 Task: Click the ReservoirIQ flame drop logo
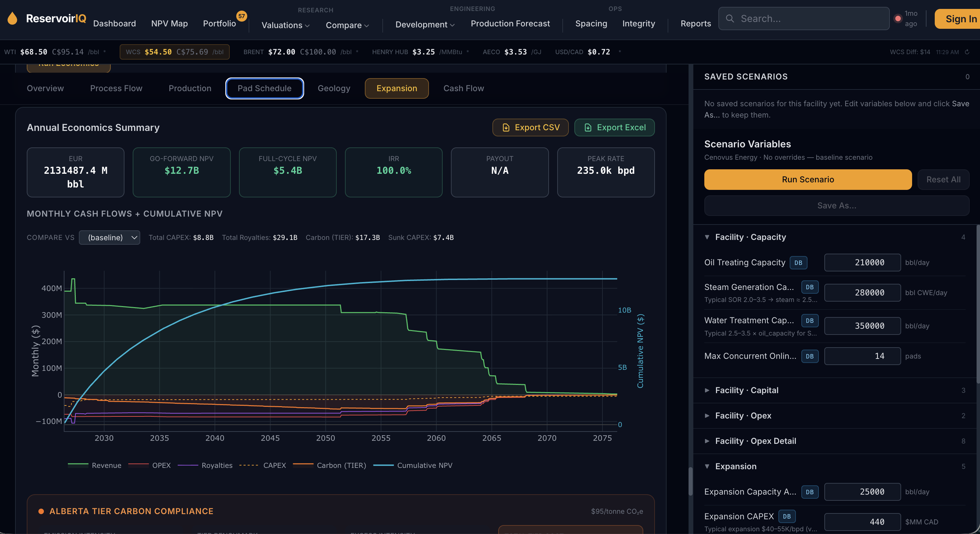[x=13, y=18]
